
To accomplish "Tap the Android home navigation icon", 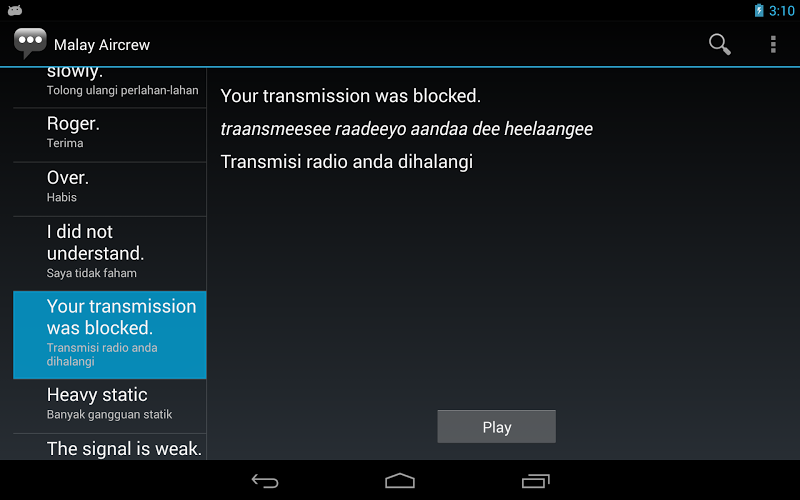I will [x=400, y=481].
